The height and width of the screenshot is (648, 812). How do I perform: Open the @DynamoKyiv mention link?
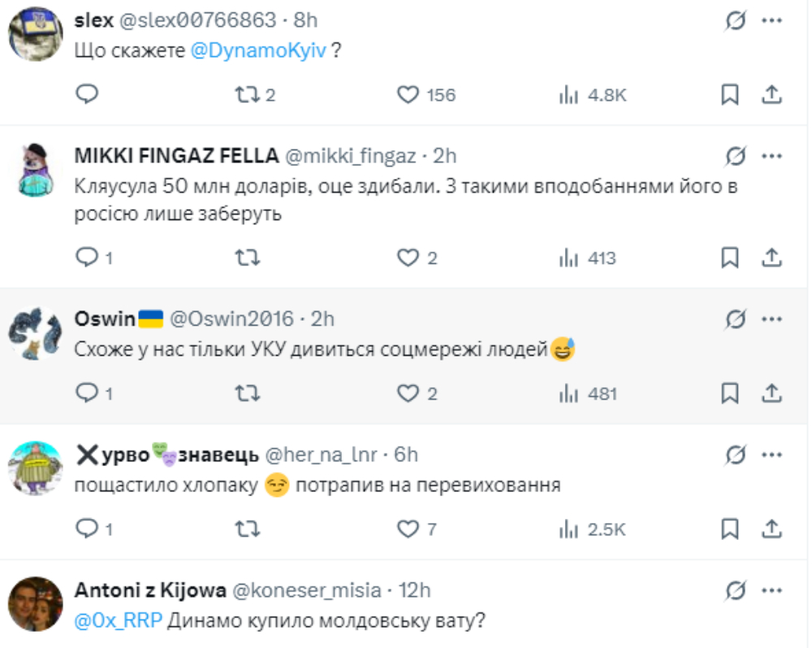tap(258, 50)
